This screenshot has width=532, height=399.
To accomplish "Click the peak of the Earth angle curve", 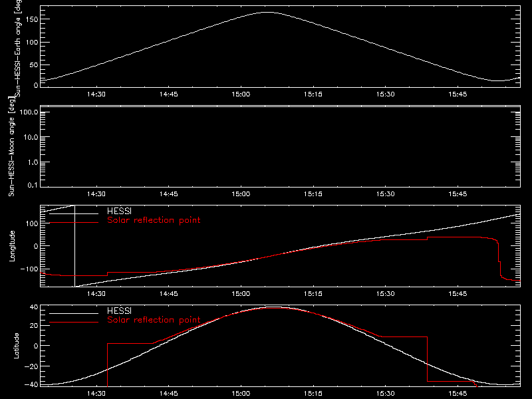I will pos(268,12).
